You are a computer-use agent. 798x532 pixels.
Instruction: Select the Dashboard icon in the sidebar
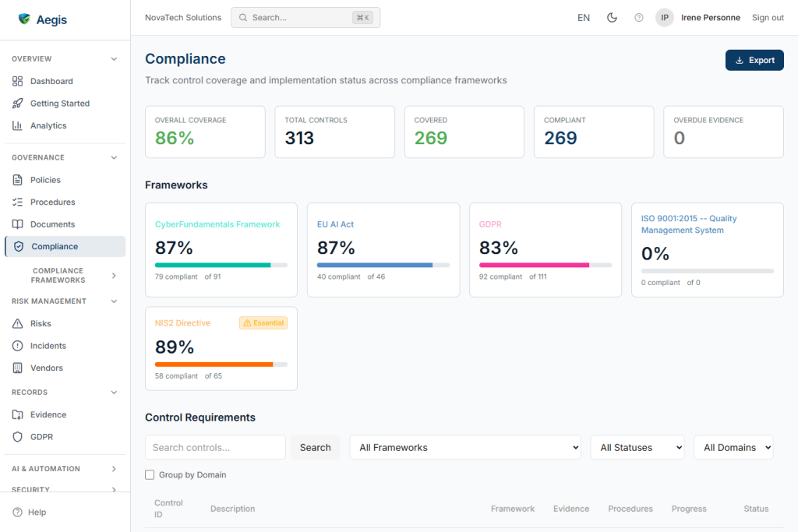[16, 81]
